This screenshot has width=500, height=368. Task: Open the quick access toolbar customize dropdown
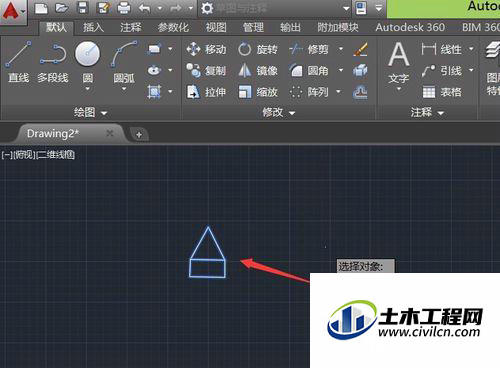click(x=379, y=8)
